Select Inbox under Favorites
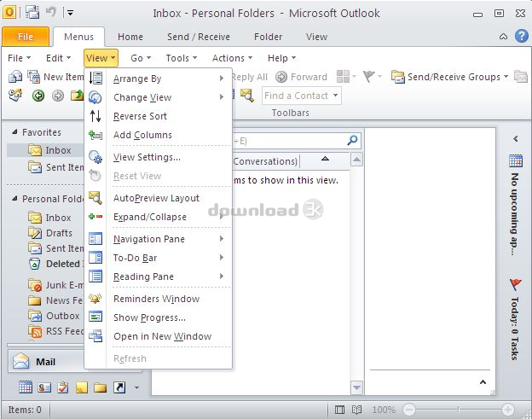532x419 pixels. [46, 150]
